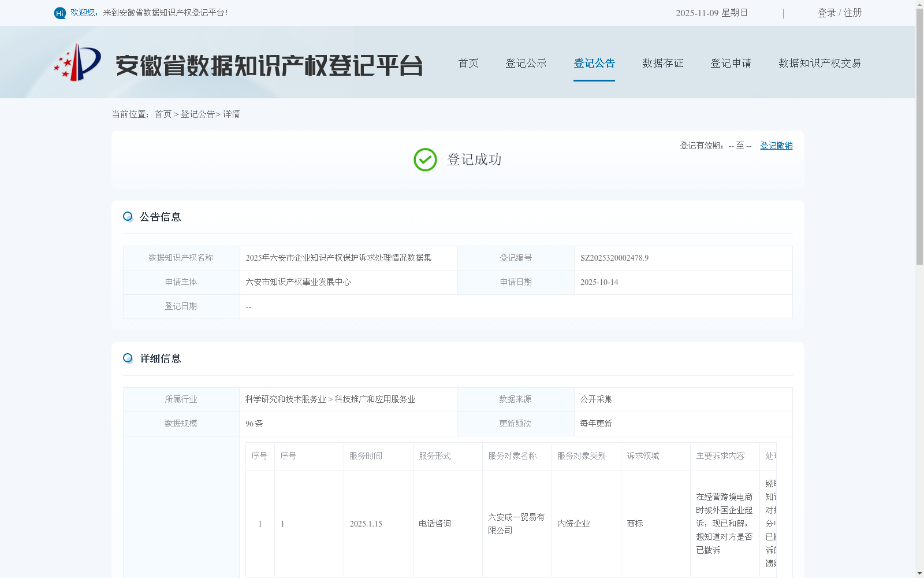
Task: Click registration number SZ2025320002478.9
Action: [614, 258]
